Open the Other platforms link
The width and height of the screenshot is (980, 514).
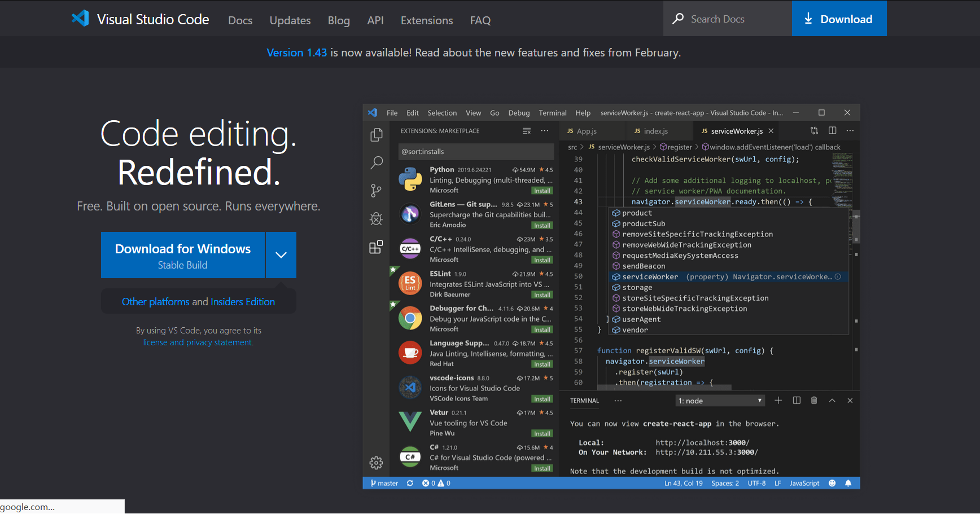(x=156, y=302)
